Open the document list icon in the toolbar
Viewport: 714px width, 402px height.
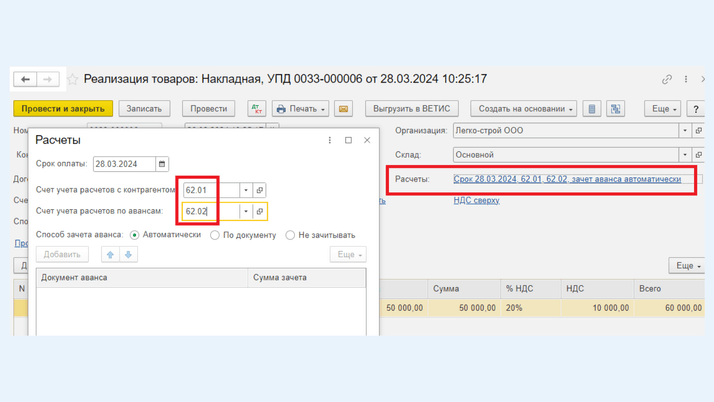(592, 109)
